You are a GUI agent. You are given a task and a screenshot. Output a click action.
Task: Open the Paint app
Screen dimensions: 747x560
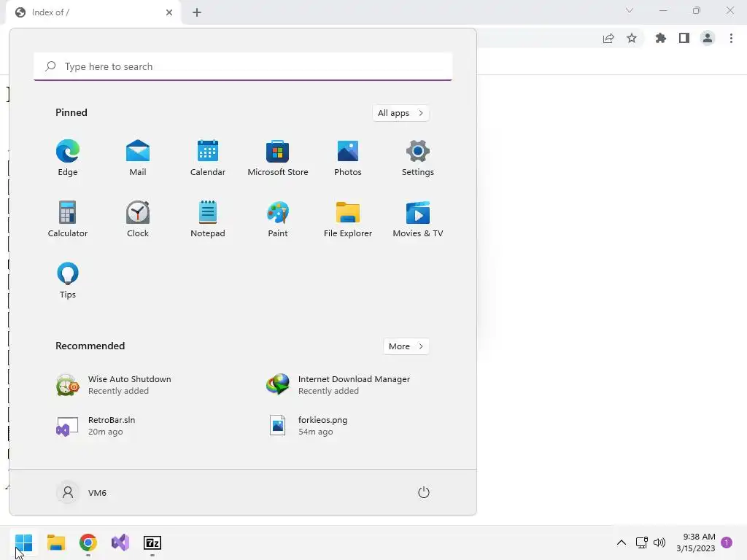[x=278, y=219]
